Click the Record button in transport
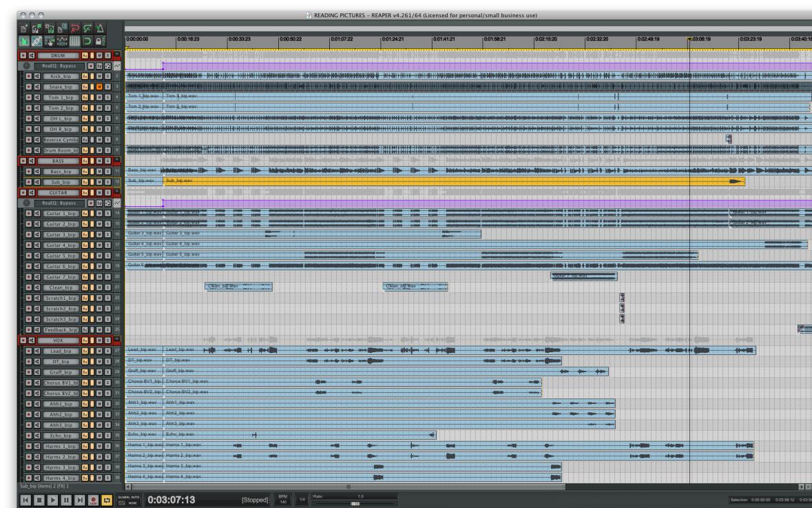 click(93, 500)
